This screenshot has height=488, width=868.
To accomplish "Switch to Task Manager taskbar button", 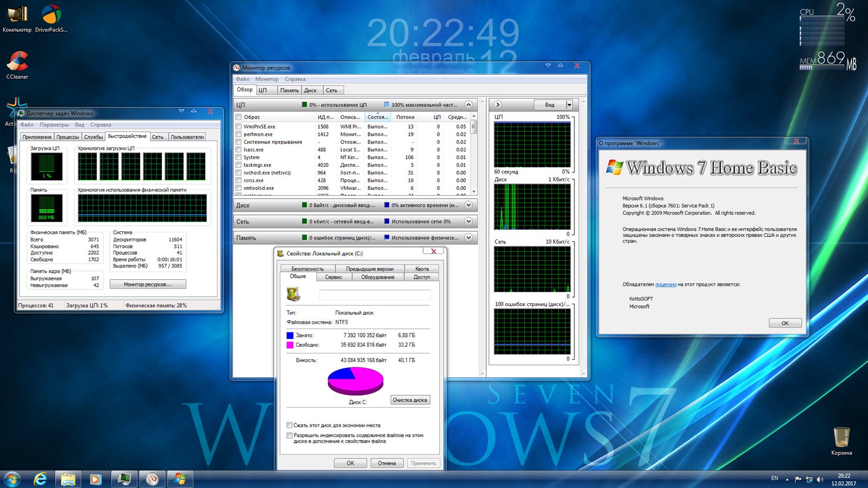I will coord(124,479).
